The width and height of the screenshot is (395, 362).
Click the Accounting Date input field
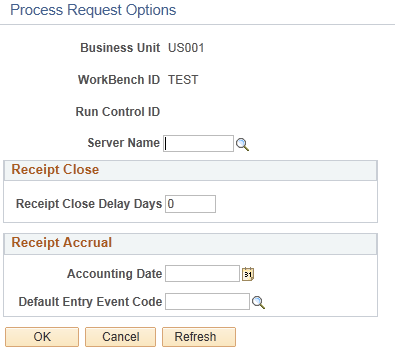pos(202,273)
